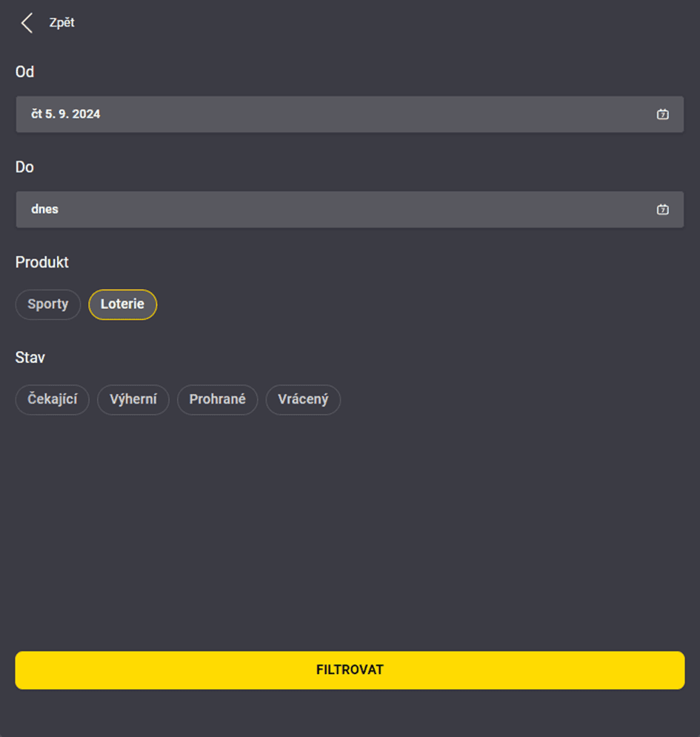The height and width of the screenshot is (737, 700).
Task: Click the Do label above the end date
Action: (24, 167)
